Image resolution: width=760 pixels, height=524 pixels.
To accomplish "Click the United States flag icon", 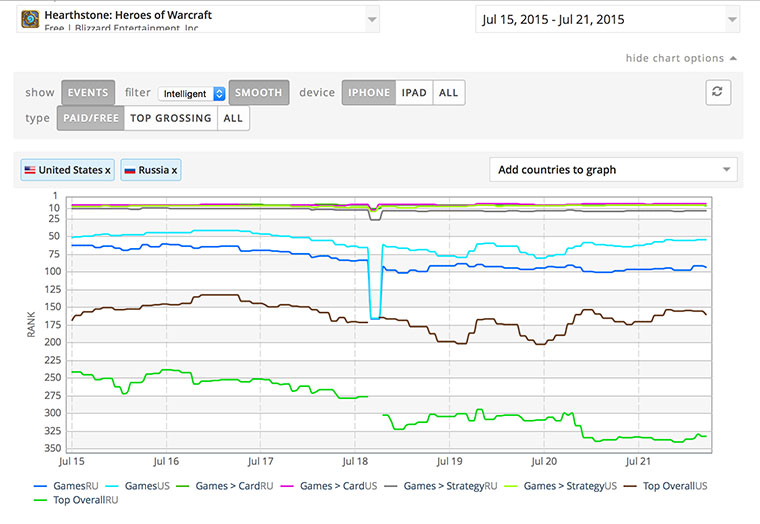I will click(30, 170).
